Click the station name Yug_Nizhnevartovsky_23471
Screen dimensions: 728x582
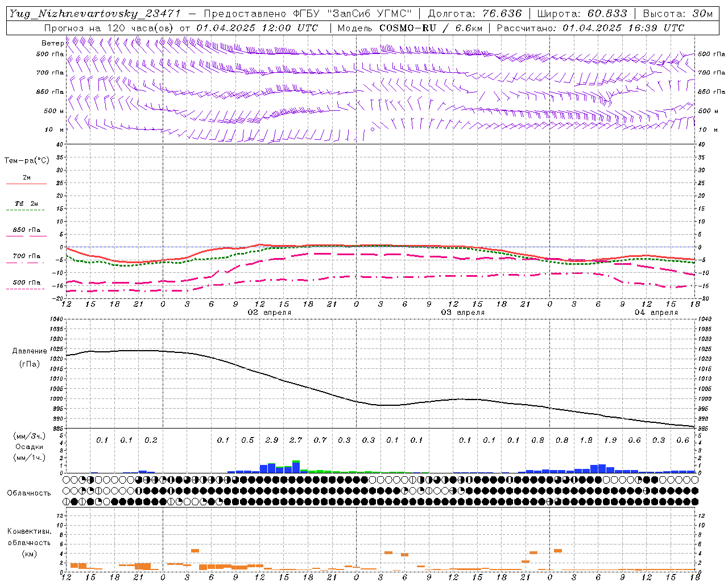[95, 14]
